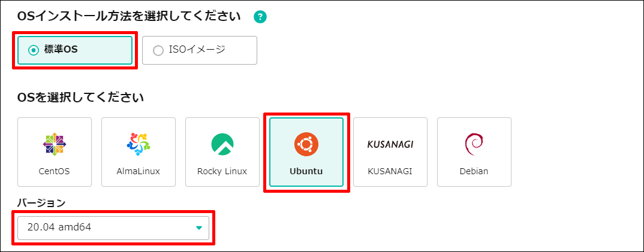Select the Rocky Linux text label
This screenshot has height=252, width=644.
[222, 171]
